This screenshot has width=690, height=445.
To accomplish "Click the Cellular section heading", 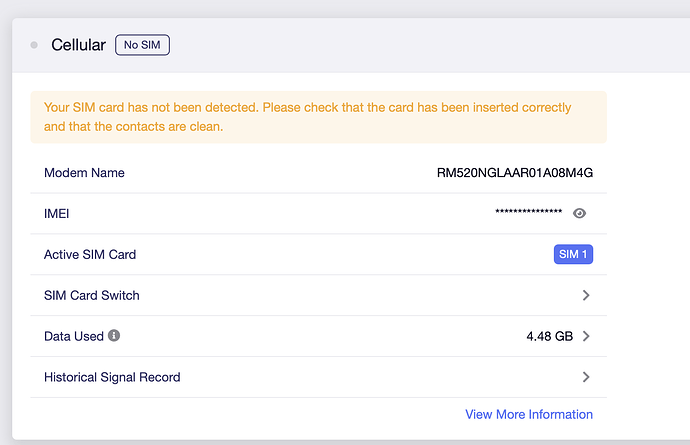I will pyautogui.click(x=78, y=45).
